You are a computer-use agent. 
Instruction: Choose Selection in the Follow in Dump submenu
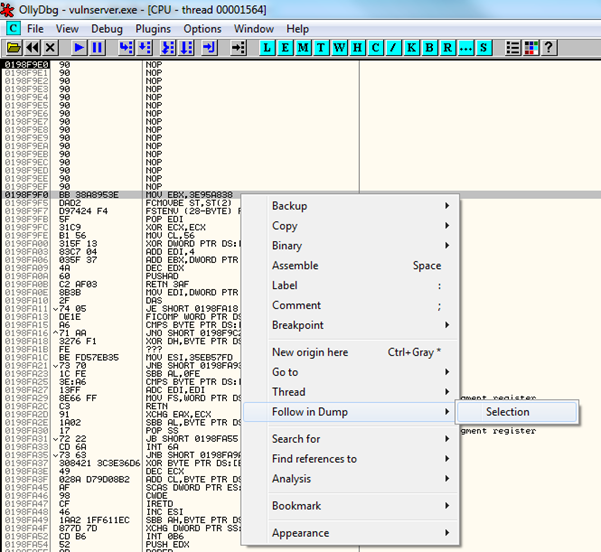click(508, 411)
